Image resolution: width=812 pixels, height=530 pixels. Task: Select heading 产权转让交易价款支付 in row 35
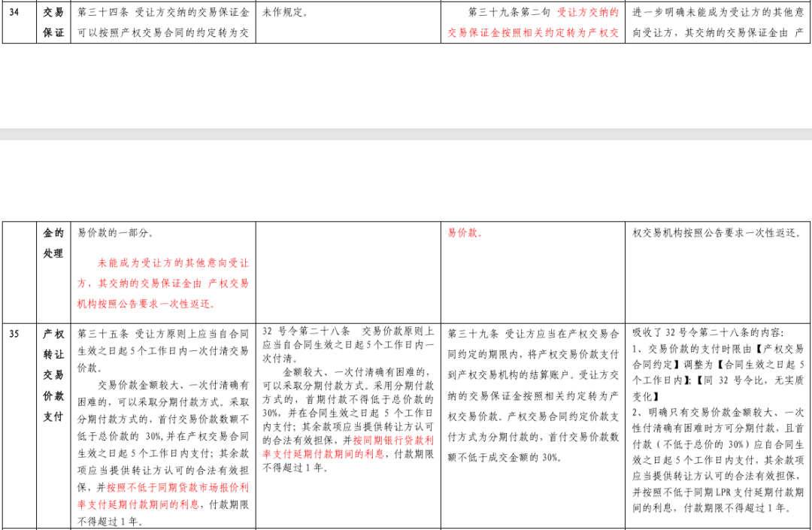53,375
